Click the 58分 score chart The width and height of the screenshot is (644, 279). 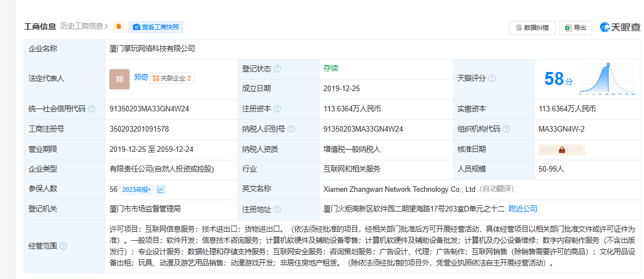pyautogui.click(x=607, y=79)
